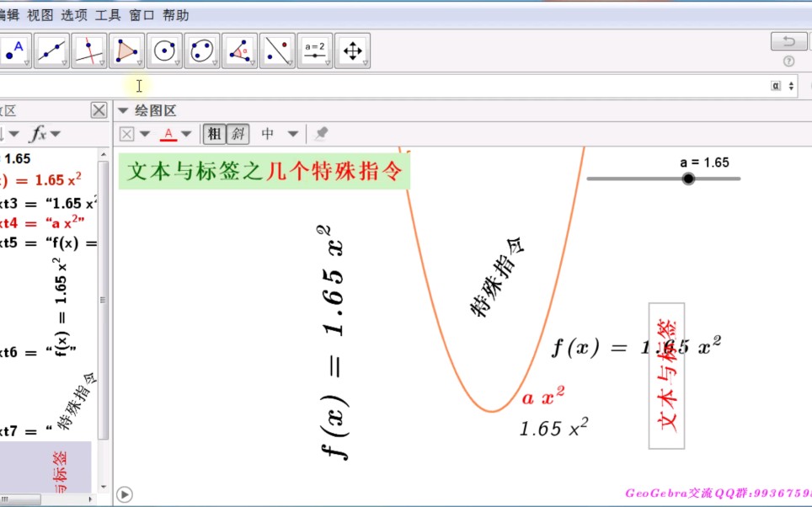Screen dimensions: 812x507
Task: Toggle italic text with the 斜 button
Action: 237,133
